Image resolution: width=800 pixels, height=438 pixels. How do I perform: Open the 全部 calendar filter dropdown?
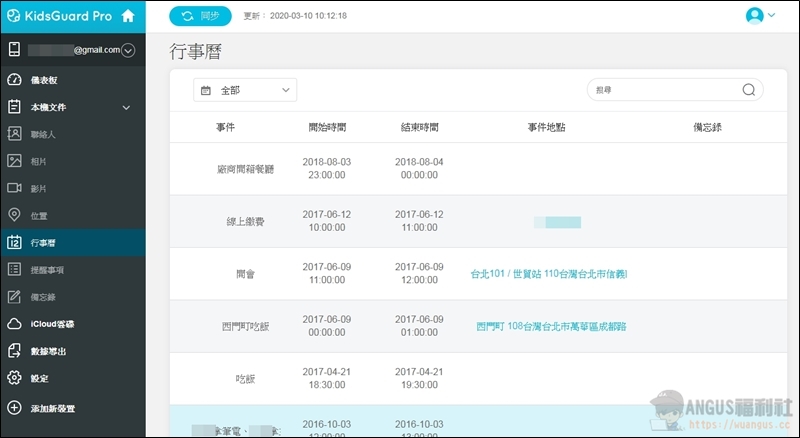click(x=245, y=90)
